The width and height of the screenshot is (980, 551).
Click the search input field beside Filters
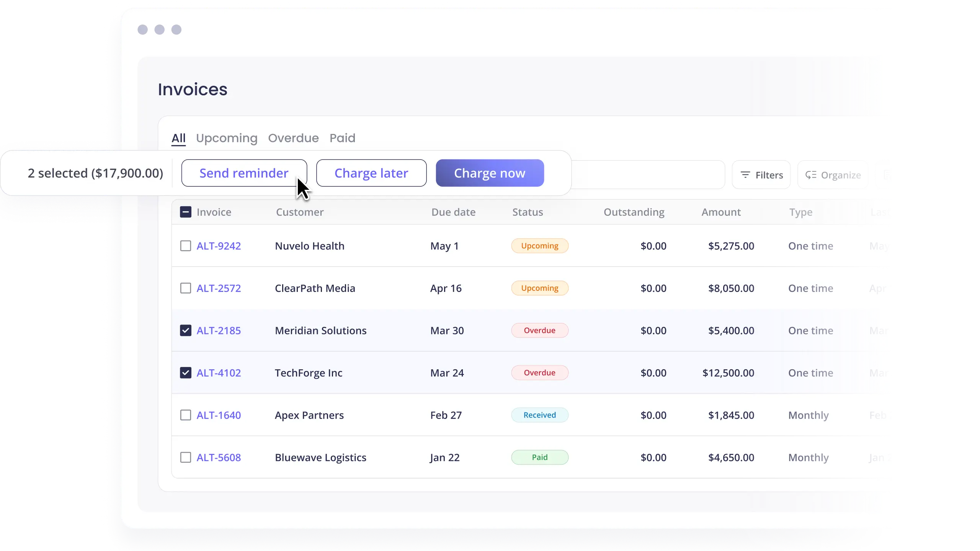pyautogui.click(x=648, y=175)
